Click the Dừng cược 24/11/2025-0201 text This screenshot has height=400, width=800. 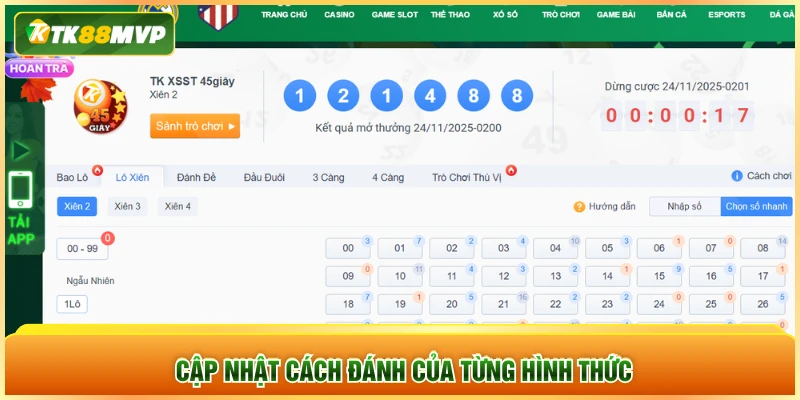coord(677,87)
